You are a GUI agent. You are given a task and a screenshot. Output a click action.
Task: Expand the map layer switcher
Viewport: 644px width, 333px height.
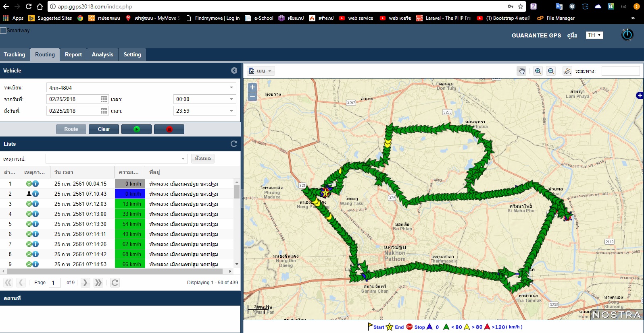coord(640,95)
